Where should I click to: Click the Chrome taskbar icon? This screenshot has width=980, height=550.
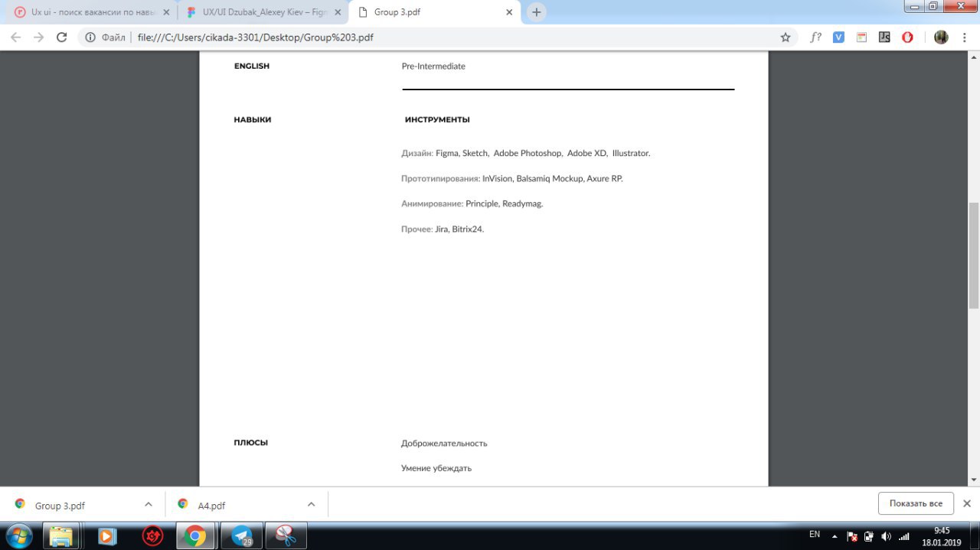coord(195,535)
